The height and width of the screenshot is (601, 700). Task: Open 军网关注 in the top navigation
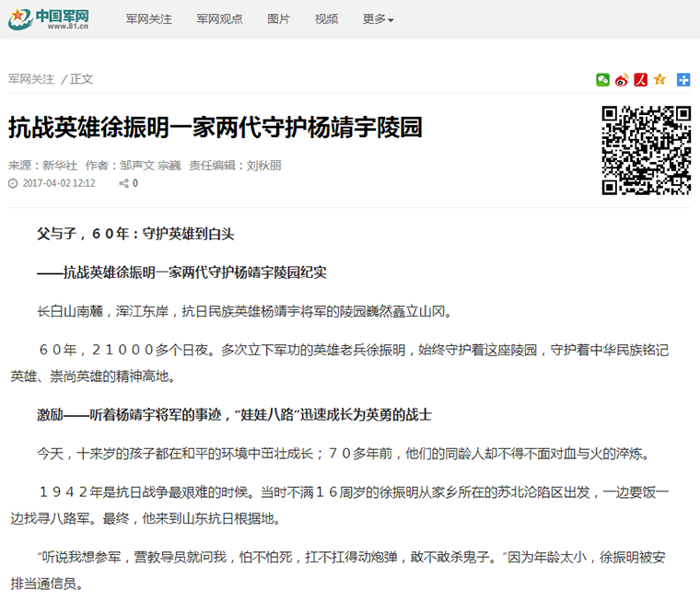pos(149,19)
